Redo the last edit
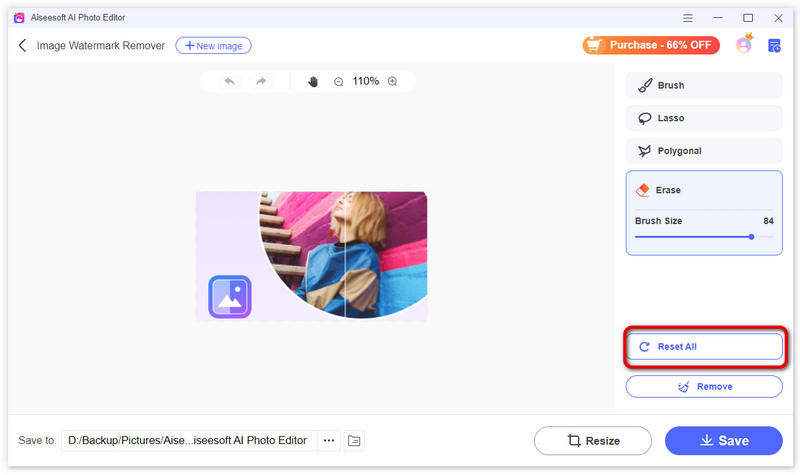Image resolution: width=800 pixels, height=475 pixels. (261, 81)
